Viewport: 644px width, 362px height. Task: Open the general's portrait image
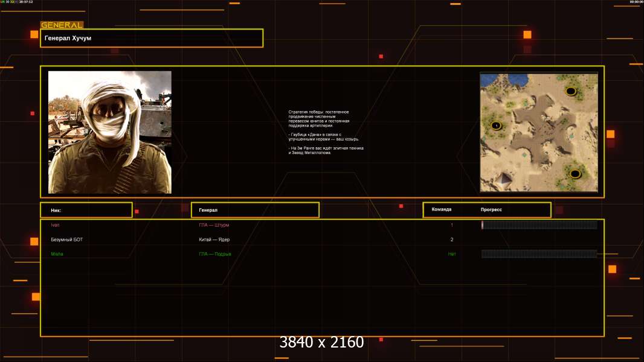point(110,132)
